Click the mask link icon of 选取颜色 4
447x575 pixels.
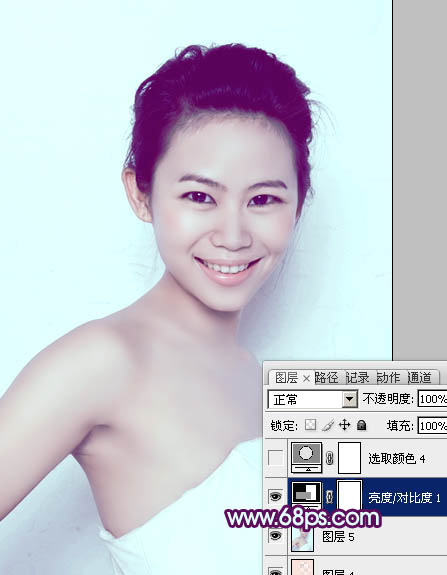coord(330,458)
